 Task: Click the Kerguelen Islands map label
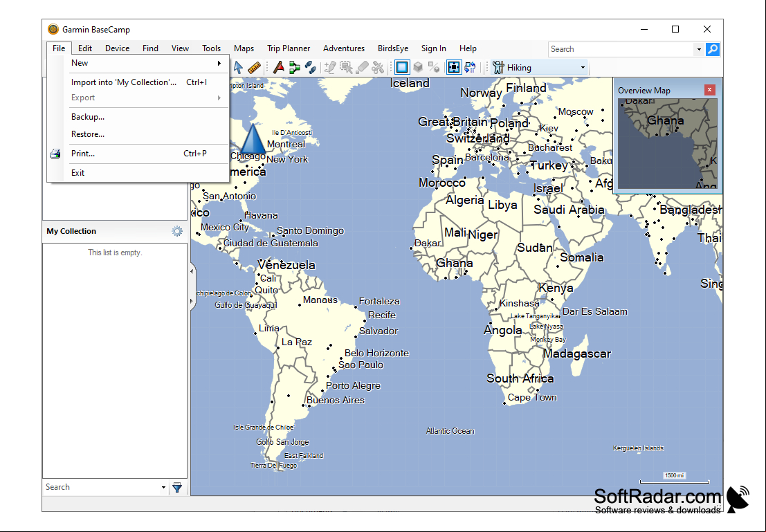(638, 448)
